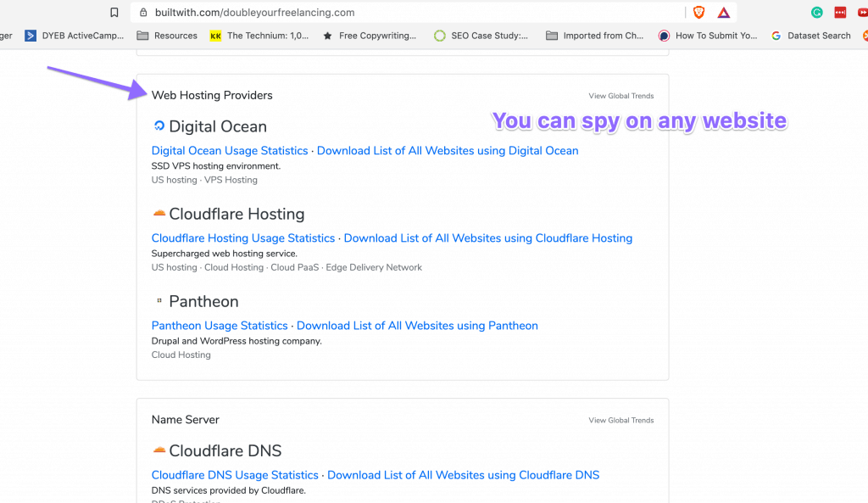Click the builtwith.com address bar URL
The width and height of the screenshot is (868, 503).
coord(254,12)
